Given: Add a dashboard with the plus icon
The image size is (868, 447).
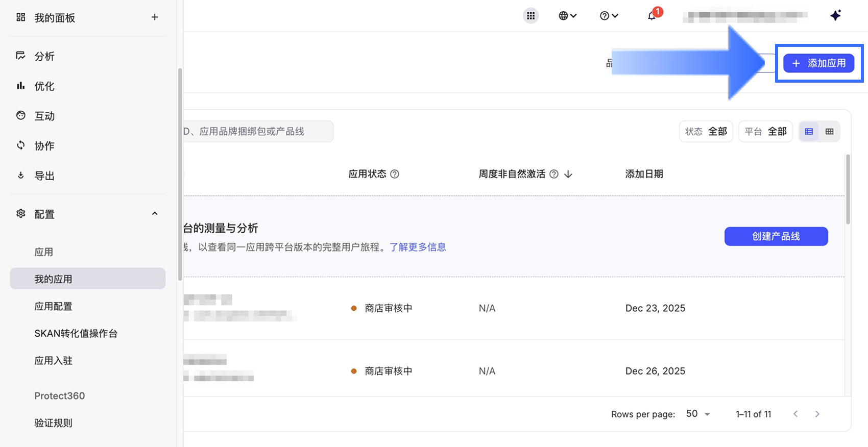Looking at the screenshot, I should (155, 17).
